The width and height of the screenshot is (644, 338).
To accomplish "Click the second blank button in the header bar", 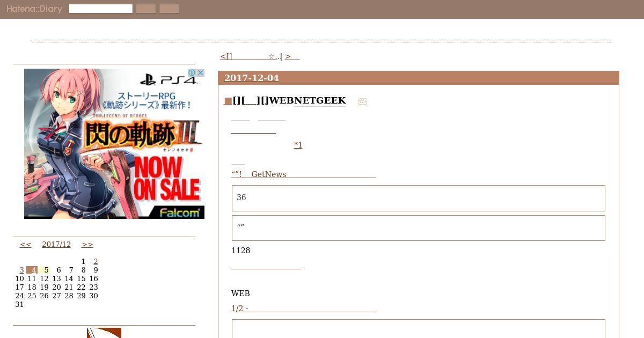I will (169, 9).
